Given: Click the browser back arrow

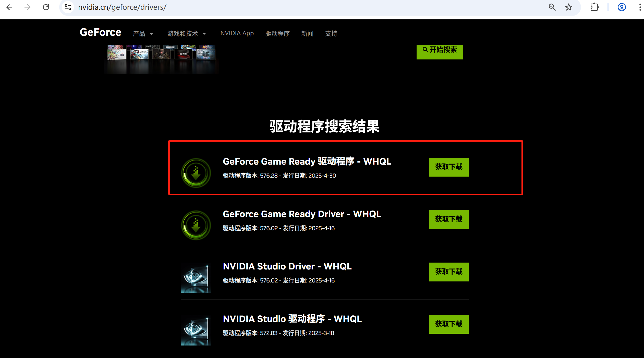Looking at the screenshot, I should tap(9, 7).
